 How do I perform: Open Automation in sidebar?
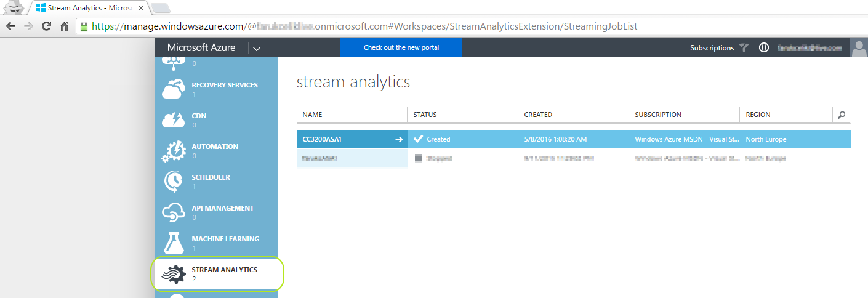click(x=217, y=150)
